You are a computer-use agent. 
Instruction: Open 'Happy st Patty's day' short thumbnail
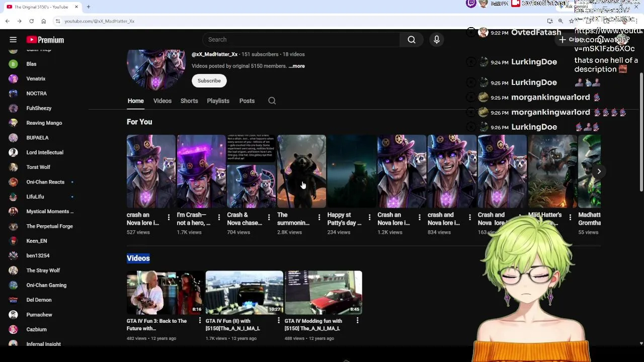(x=352, y=171)
